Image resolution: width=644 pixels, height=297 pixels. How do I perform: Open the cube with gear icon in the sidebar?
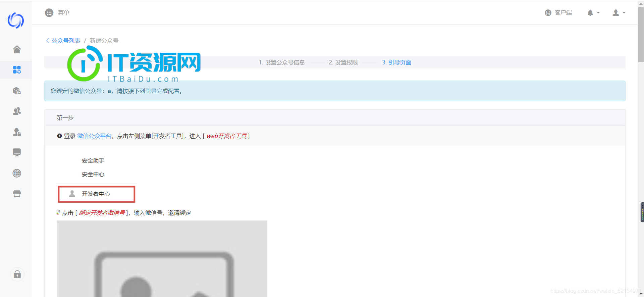click(17, 91)
